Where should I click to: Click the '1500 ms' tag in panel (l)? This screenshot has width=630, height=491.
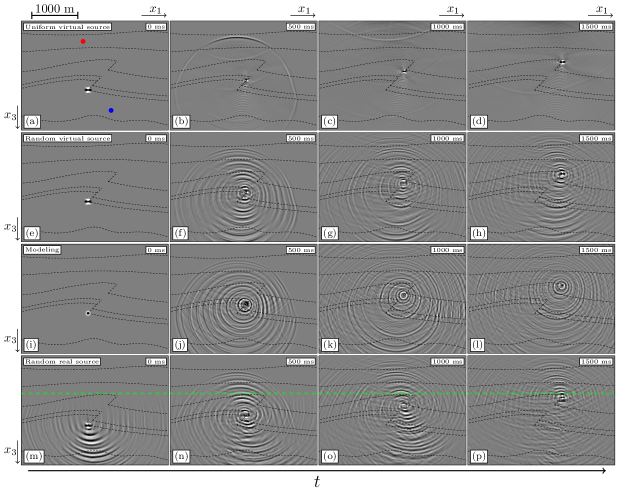click(x=597, y=250)
